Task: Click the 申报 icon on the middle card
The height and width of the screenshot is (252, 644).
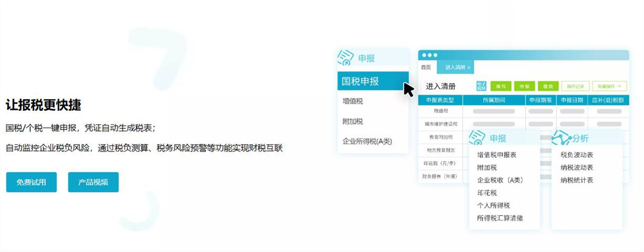Action: [x=477, y=138]
